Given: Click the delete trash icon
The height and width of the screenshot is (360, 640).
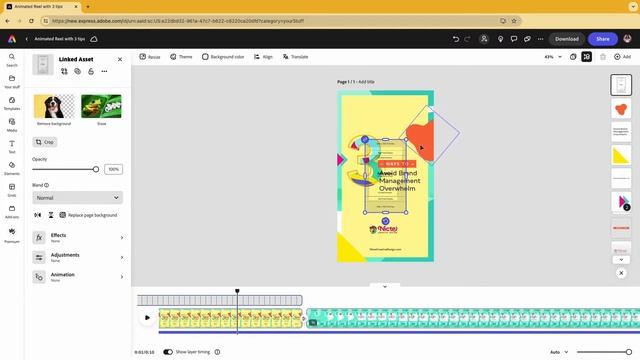Looking at the screenshot, I should point(603,57).
